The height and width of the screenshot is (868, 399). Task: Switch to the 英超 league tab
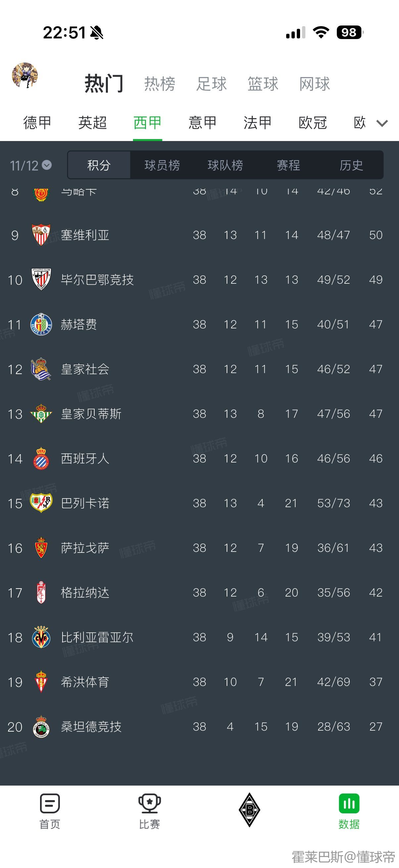(x=92, y=122)
